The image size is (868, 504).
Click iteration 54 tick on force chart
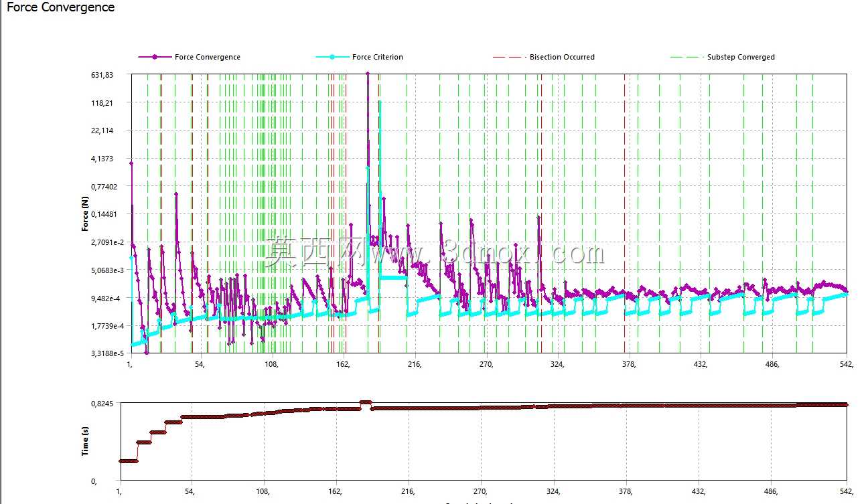coord(199,364)
